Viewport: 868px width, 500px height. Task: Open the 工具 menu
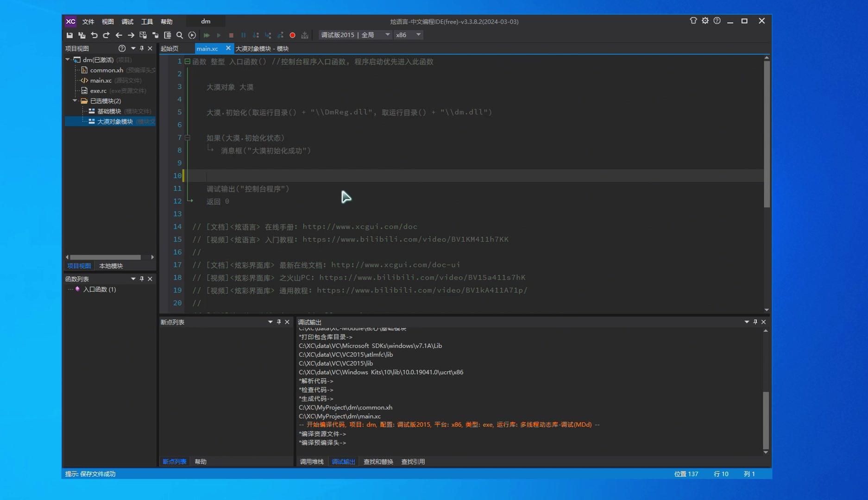coord(147,22)
